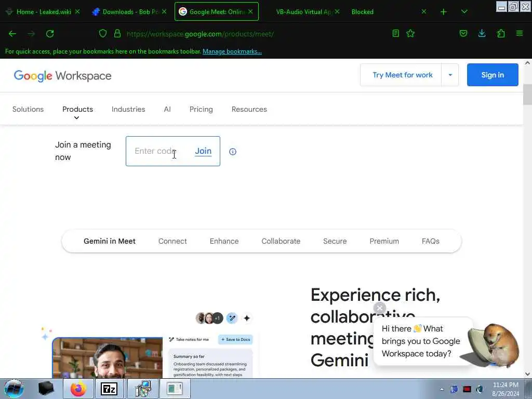Switch to the Home - Leaked.wiki tab
The image size is (532, 399).
tap(43, 11)
